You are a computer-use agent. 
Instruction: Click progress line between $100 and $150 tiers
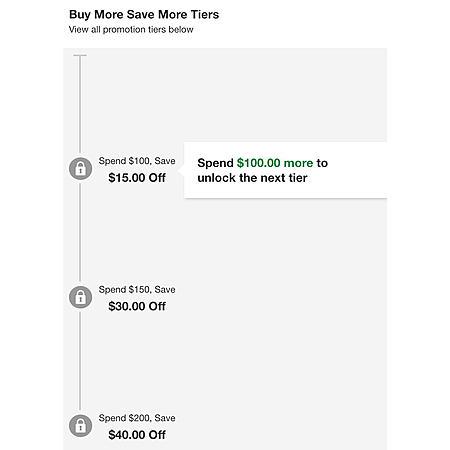80,232
